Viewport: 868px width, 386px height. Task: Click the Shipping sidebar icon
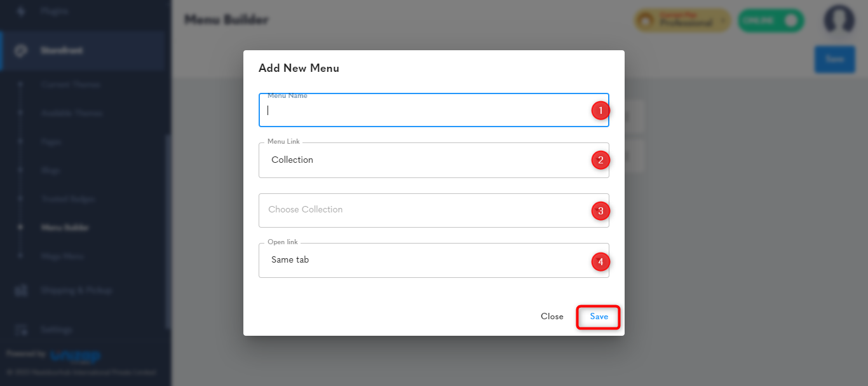pyautogui.click(x=21, y=291)
